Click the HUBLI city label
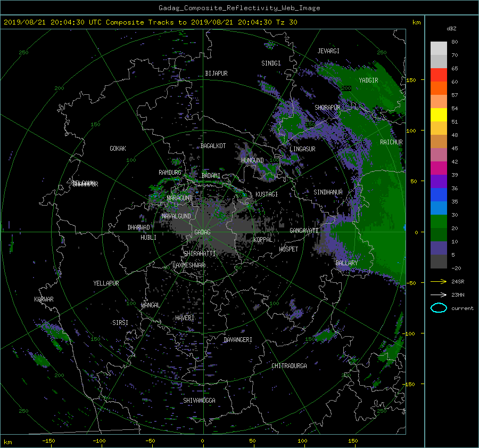The image size is (479, 448). click(x=148, y=237)
